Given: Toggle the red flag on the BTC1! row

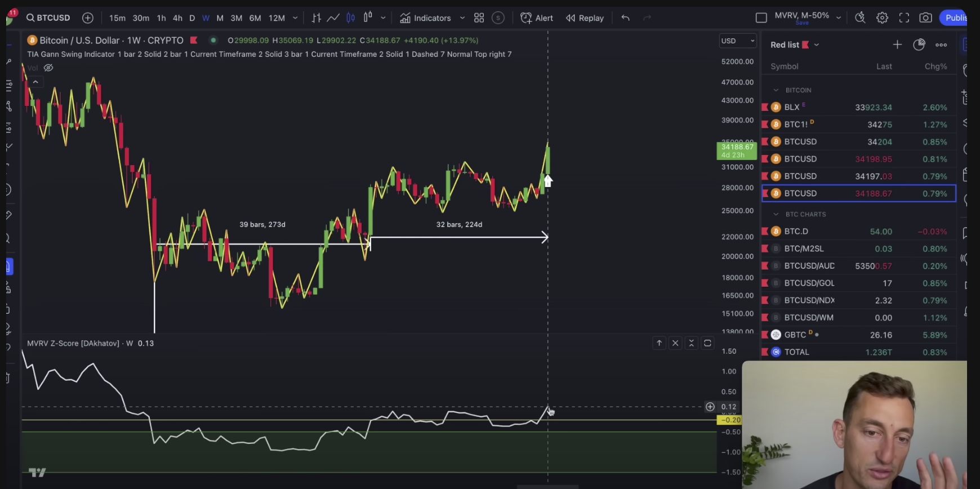Looking at the screenshot, I should coord(765,125).
